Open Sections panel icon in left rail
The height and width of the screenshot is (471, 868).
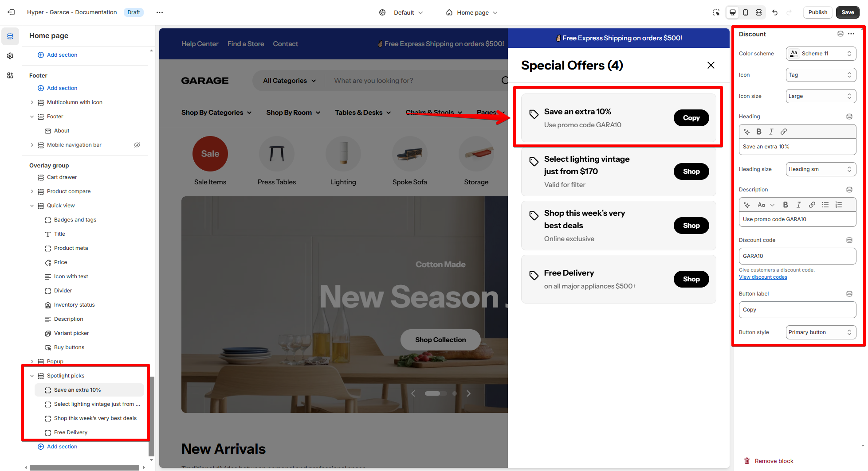[10, 36]
